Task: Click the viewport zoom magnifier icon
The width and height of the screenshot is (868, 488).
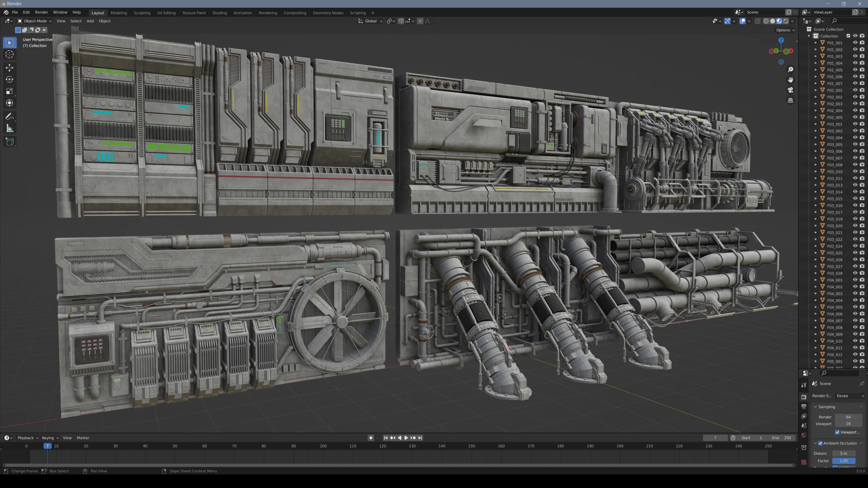Action: point(790,70)
